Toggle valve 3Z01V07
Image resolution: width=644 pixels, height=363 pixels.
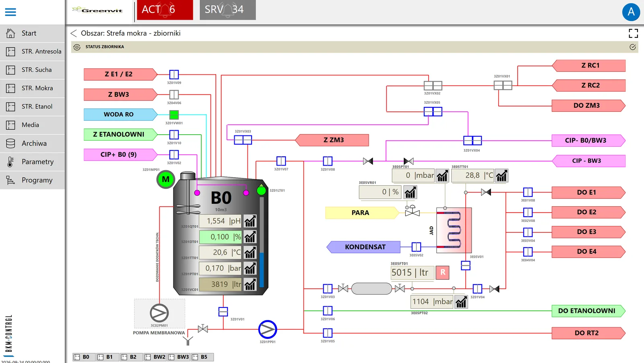(x=281, y=161)
